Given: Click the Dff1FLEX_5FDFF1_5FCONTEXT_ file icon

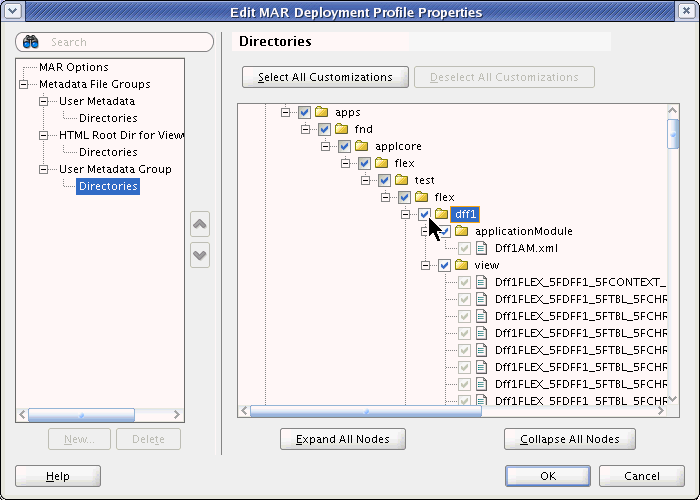Looking at the screenshot, I should pyautogui.click(x=481, y=282).
